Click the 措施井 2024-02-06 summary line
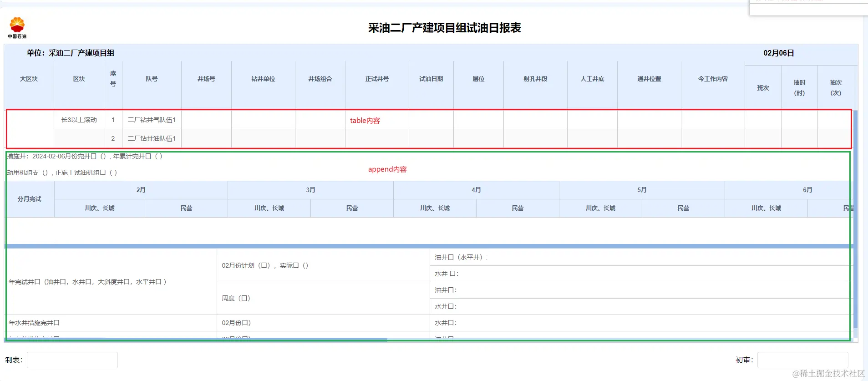This screenshot has height=381, width=868. 85,156
